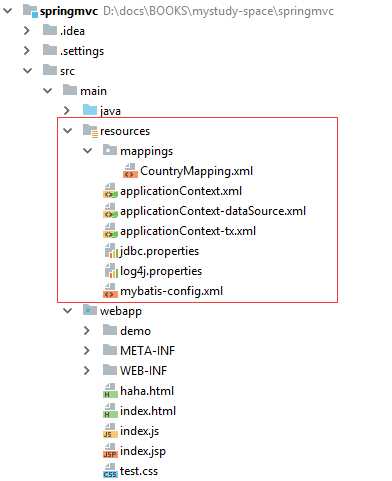The image size is (392, 481).
Task: Click the META-INF folder icon
Action: [110, 350]
